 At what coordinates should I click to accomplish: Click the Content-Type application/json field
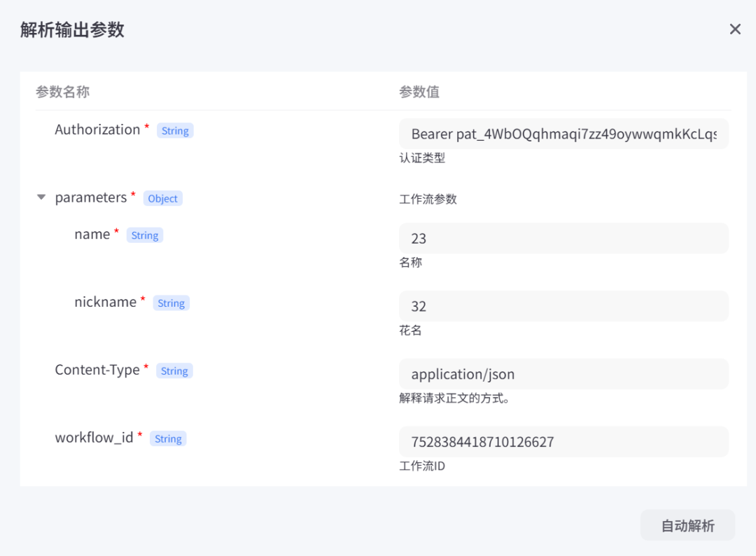[x=563, y=374]
